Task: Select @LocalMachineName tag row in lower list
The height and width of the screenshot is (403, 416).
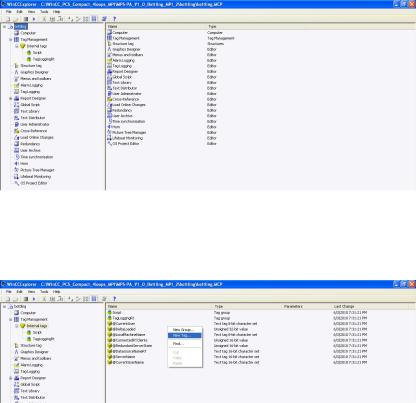Action: (x=129, y=334)
